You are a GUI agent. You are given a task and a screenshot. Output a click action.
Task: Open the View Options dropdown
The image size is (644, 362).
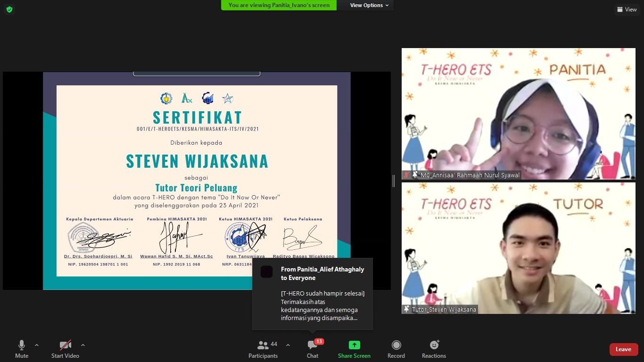[369, 5]
